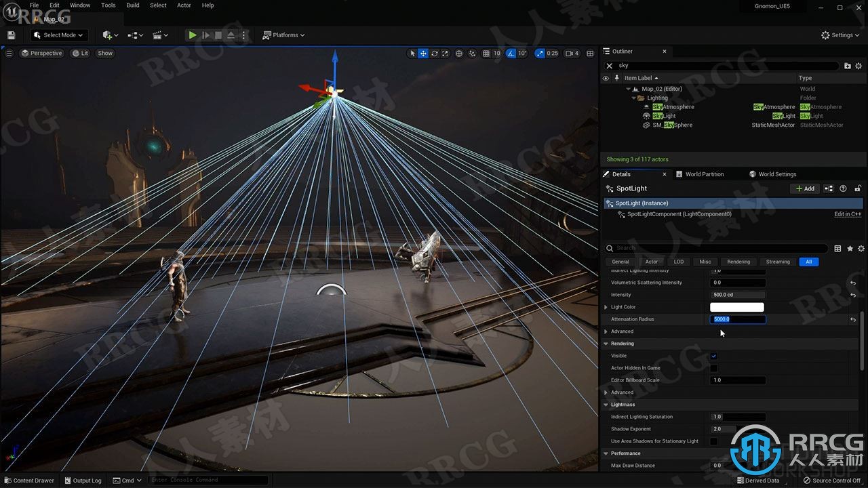Toggle world/local coordinate globe icon
Image resolution: width=868 pixels, height=488 pixels.
459,53
